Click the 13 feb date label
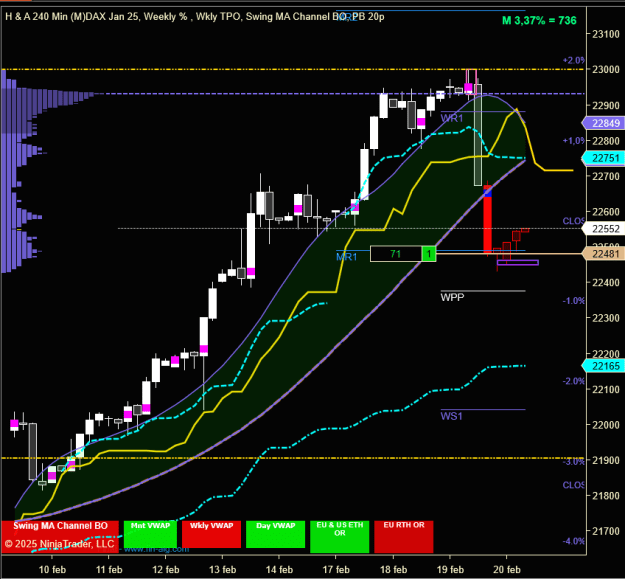The image size is (625, 579). pos(222,569)
